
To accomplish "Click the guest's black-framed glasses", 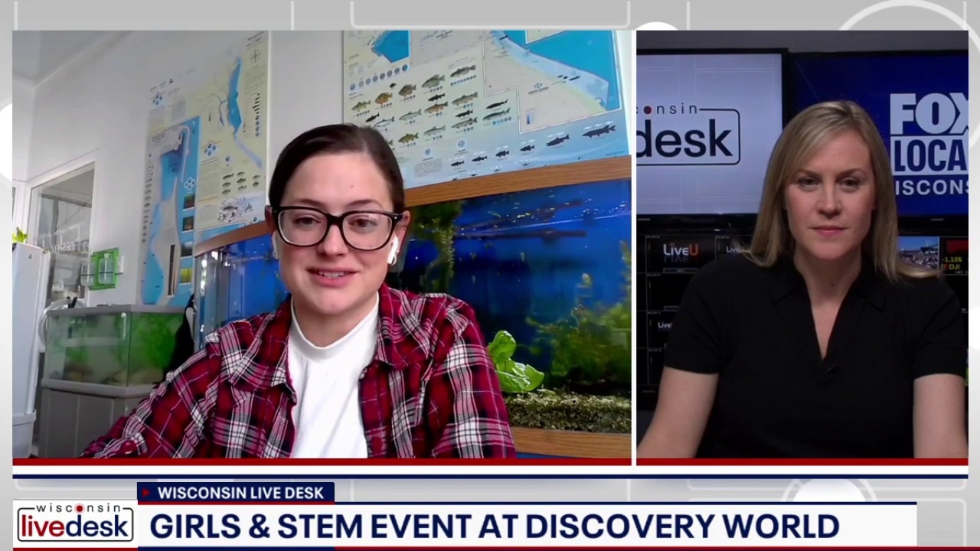I will point(337,227).
